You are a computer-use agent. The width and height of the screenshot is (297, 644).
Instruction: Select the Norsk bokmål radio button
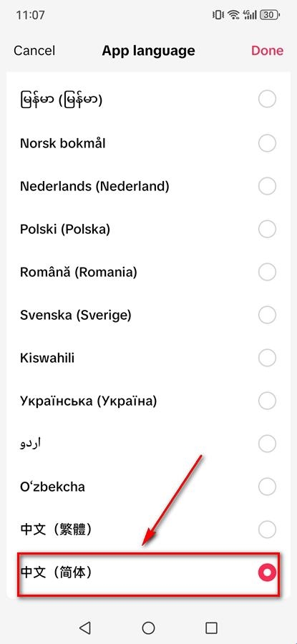click(267, 143)
